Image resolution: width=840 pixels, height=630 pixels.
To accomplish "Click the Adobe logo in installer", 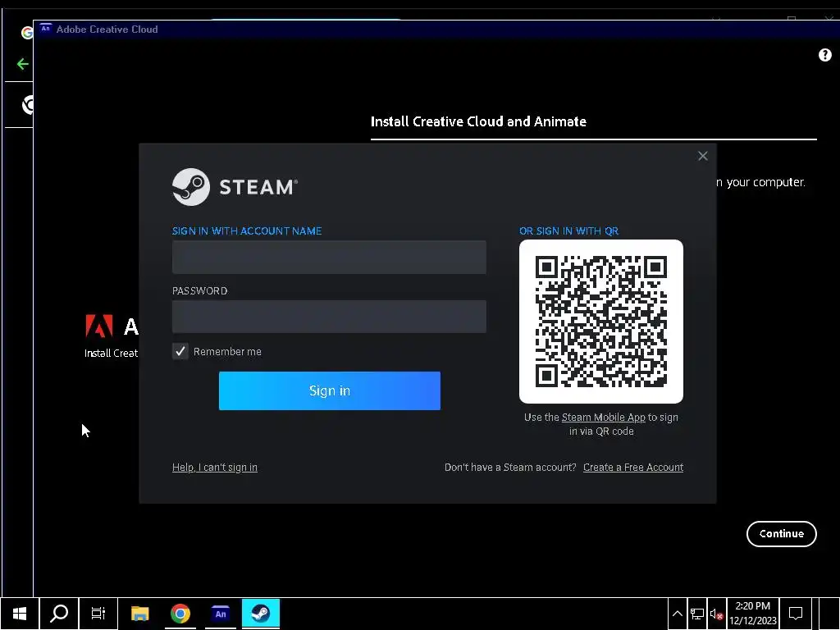I will click(x=99, y=326).
